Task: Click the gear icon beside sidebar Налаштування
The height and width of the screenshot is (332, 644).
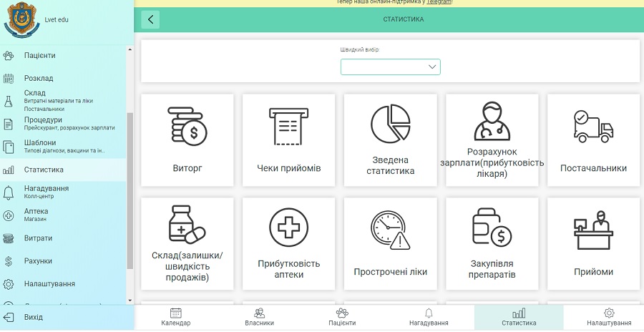Action: (8, 284)
